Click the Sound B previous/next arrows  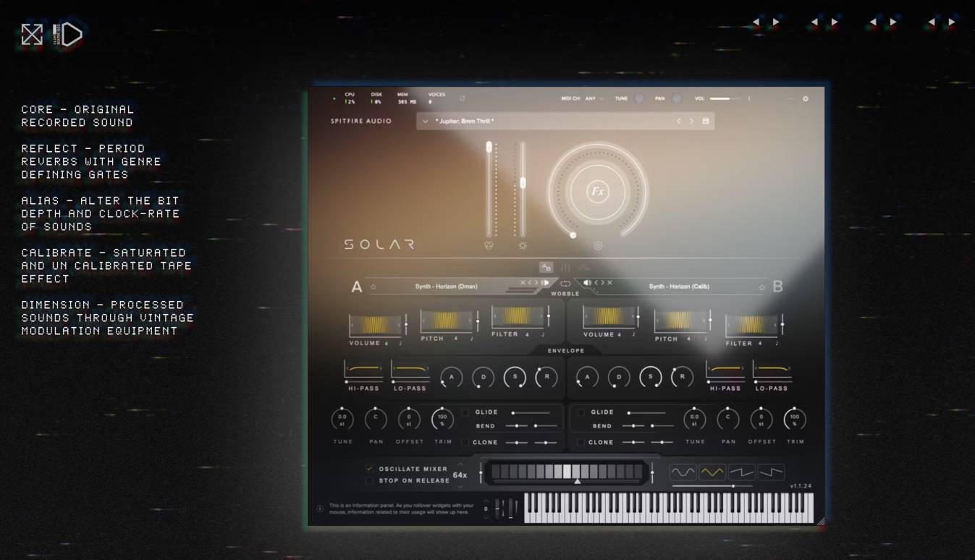point(599,282)
